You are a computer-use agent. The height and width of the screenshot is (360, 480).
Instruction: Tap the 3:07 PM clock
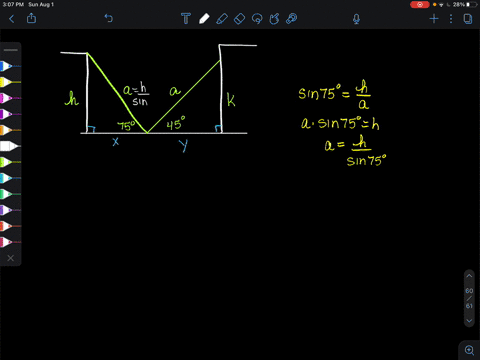13,5
